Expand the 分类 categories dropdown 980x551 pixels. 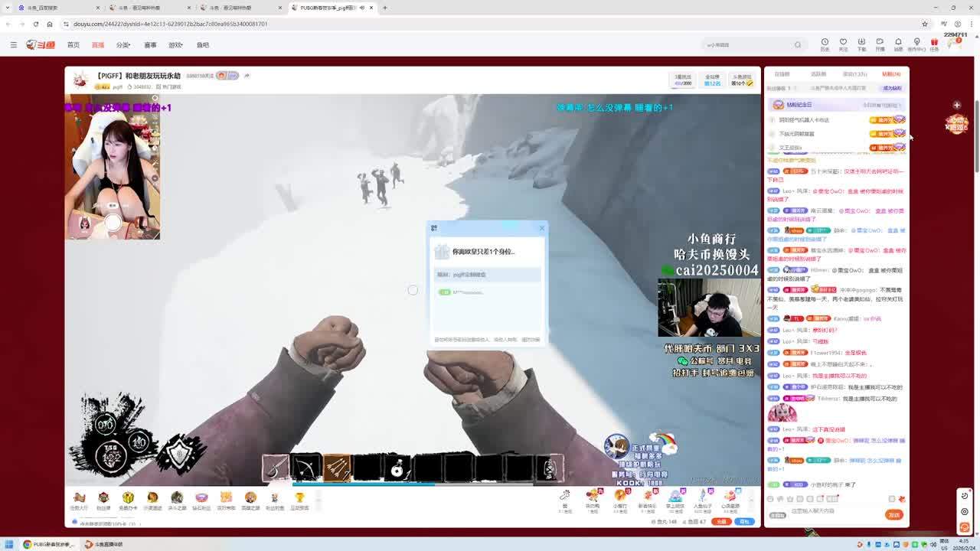[x=123, y=45]
